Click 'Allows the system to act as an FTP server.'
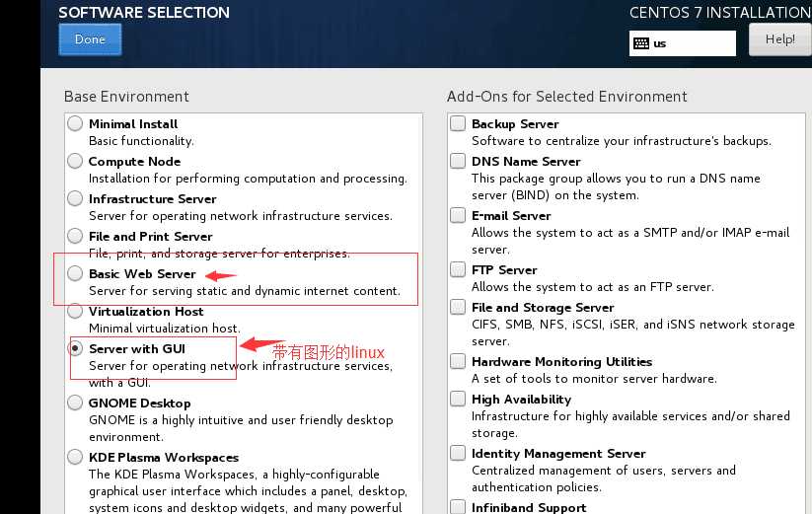Screen dimensions: 812x514 coord(592,287)
